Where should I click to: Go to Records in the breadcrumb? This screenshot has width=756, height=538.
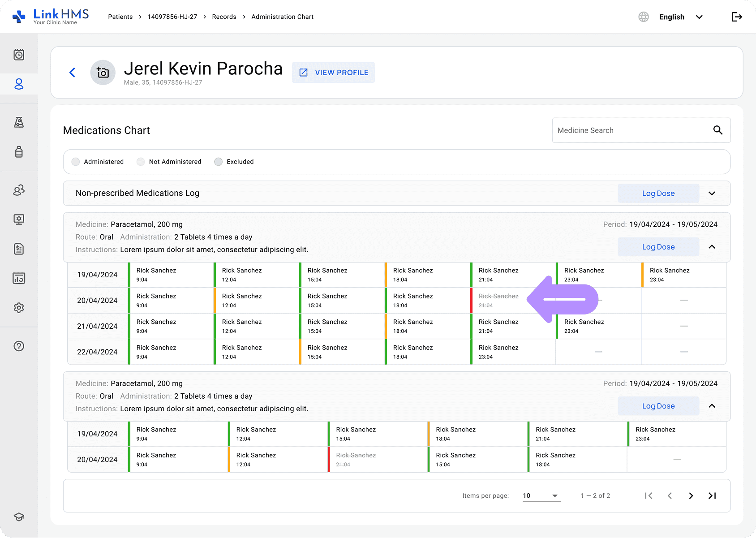[224, 17]
